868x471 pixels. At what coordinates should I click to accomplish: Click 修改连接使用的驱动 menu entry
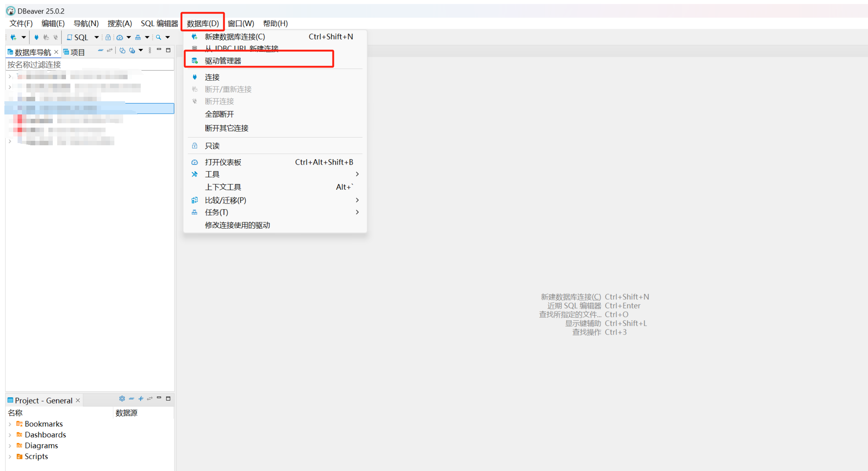coord(237,225)
